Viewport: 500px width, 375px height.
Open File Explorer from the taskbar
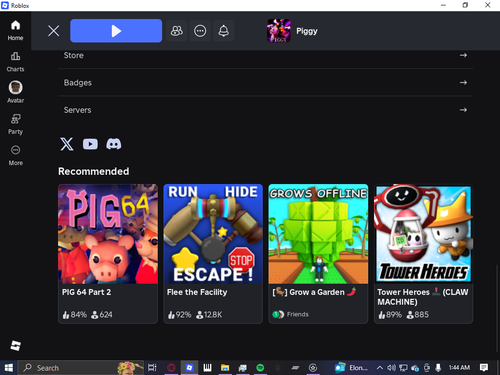coord(225,368)
